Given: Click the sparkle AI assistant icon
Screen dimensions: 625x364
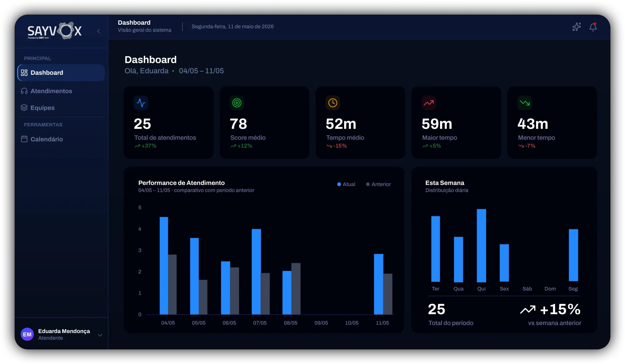Looking at the screenshot, I should (576, 27).
